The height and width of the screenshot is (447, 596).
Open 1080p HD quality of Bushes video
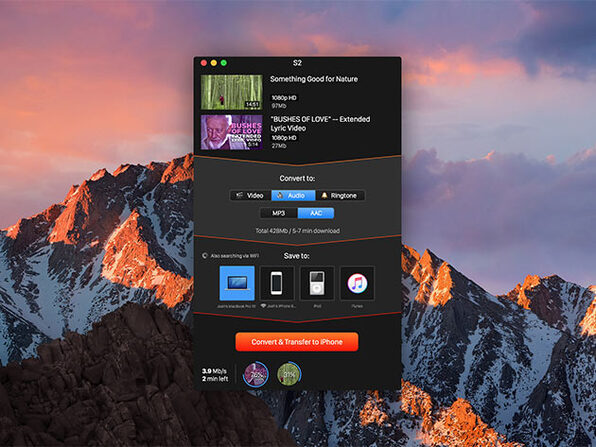coord(284,138)
